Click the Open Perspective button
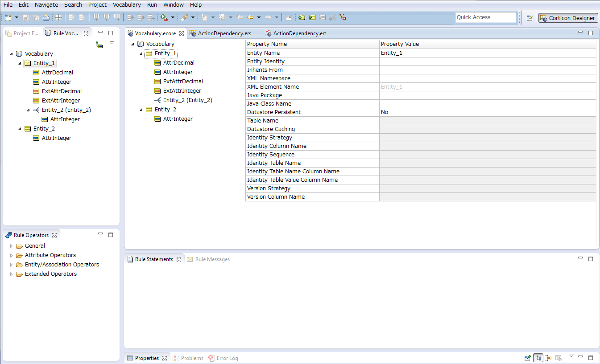This screenshot has width=600, height=364. point(530,17)
